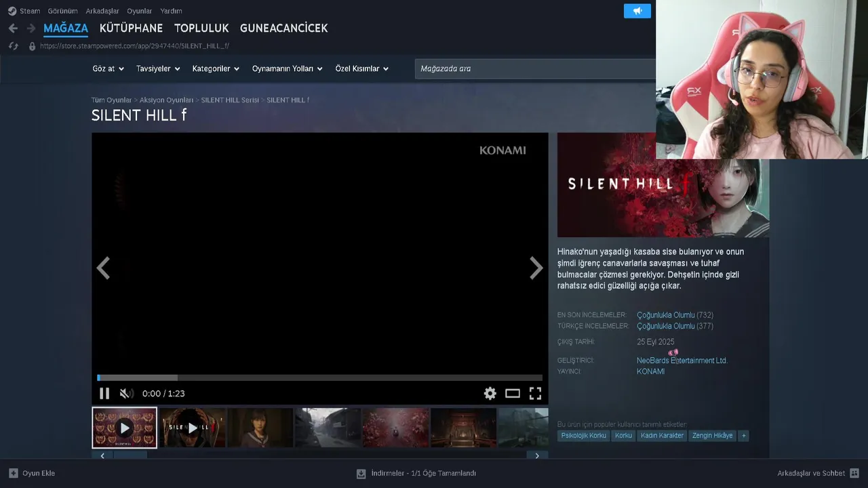The width and height of the screenshot is (868, 488).
Task: Open the downloads icon in the footer
Action: tap(361, 474)
